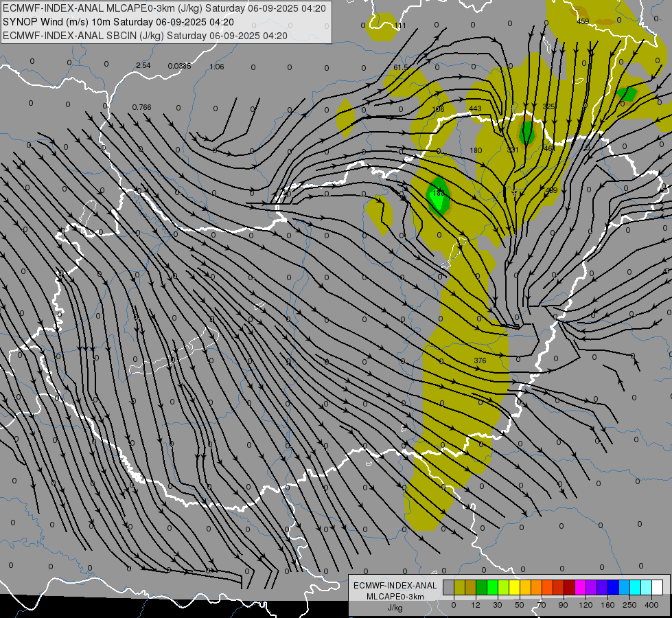Click the map data value '1.06'
This screenshot has width=672, height=618.
pos(217,67)
